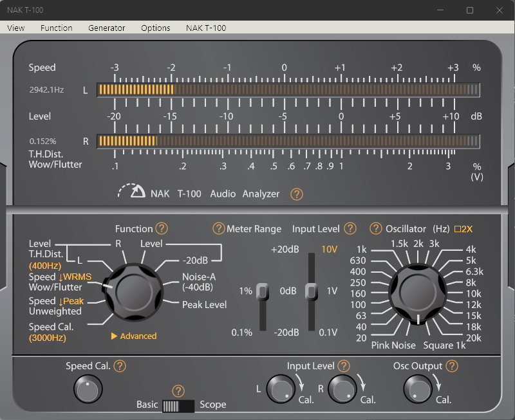Select Speed Cal. (3000Hz) function
This screenshot has height=420, width=515.
click(51, 332)
